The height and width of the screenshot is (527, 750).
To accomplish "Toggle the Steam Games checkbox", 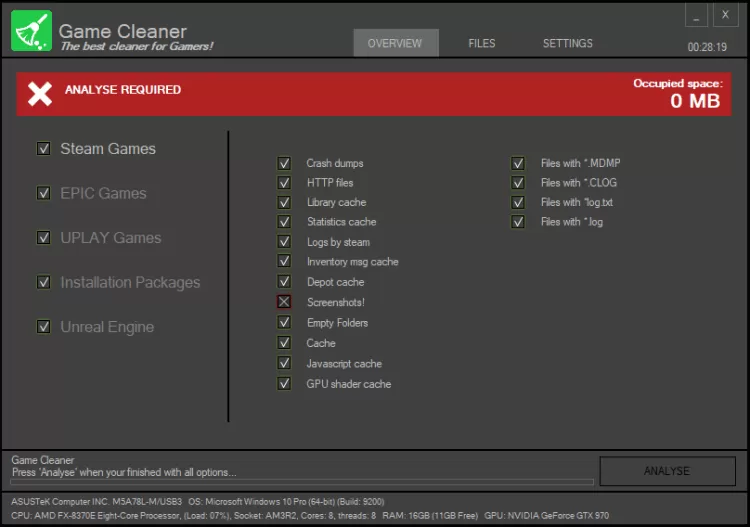I will (x=44, y=148).
